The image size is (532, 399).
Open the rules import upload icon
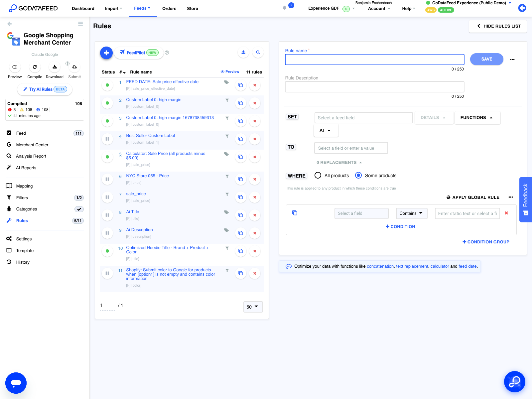click(x=243, y=52)
